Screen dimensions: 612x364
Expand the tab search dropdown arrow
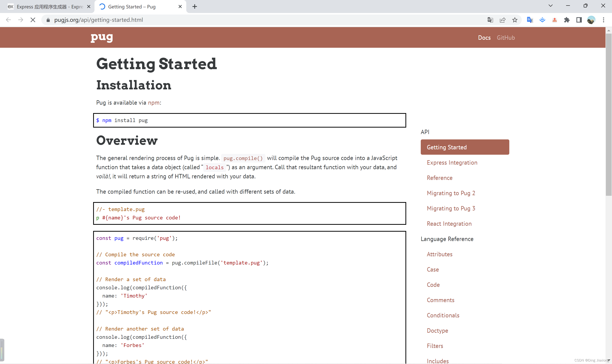[x=550, y=6]
